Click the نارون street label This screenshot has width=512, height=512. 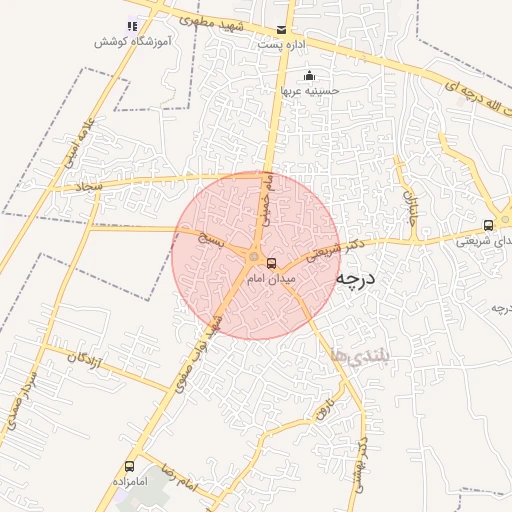325,409
